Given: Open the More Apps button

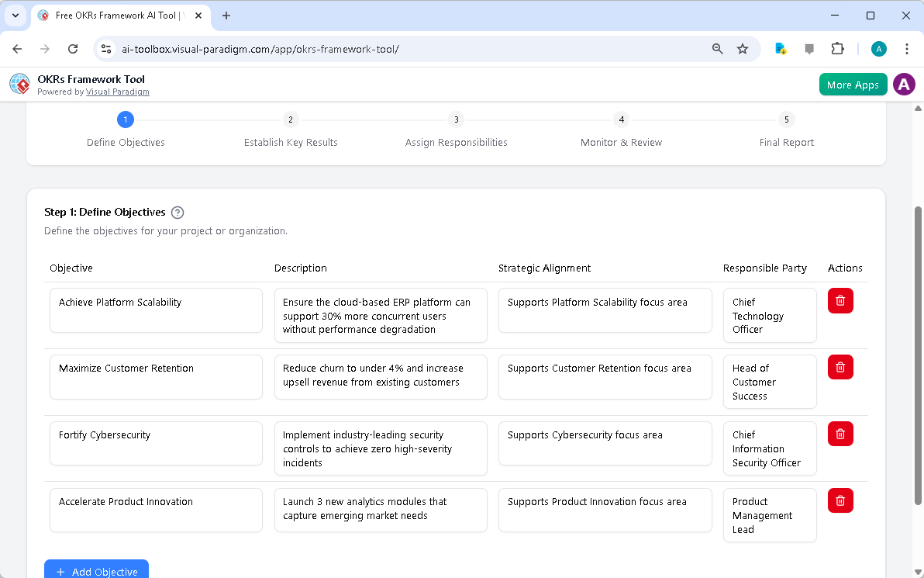Looking at the screenshot, I should [853, 84].
